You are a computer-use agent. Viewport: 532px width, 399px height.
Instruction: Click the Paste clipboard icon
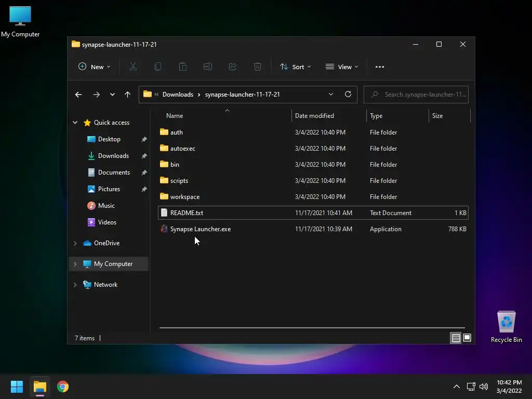click(x=183, y=66)
